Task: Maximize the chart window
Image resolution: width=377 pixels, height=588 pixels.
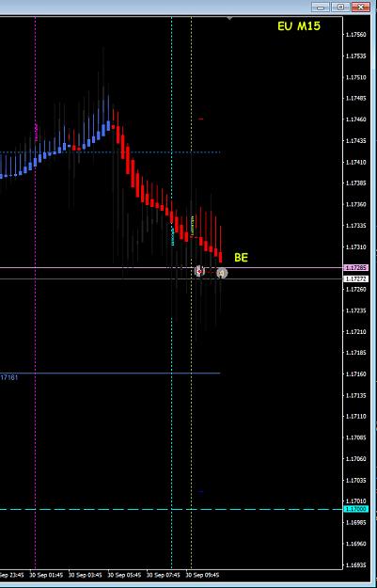Action: [x=340, y=8]
